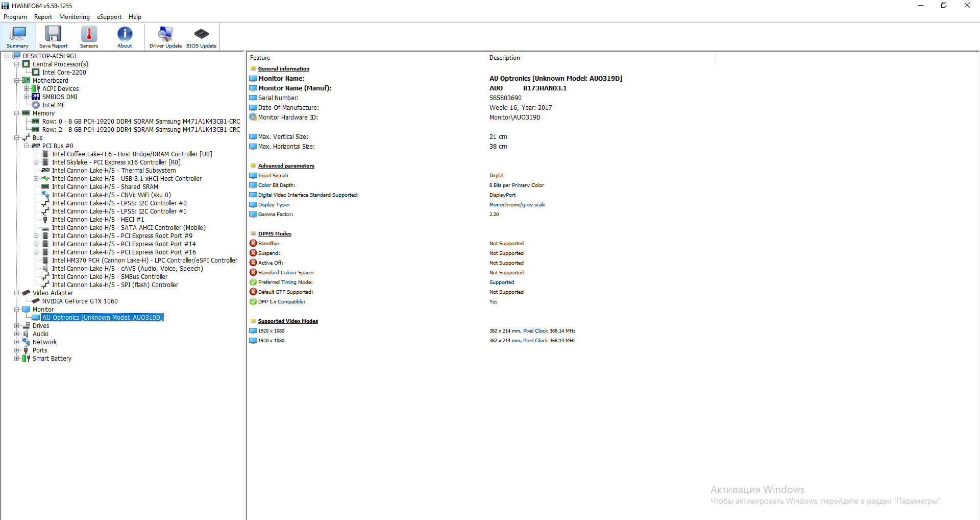Click the Advanced parameters section heading

[286, 166]
